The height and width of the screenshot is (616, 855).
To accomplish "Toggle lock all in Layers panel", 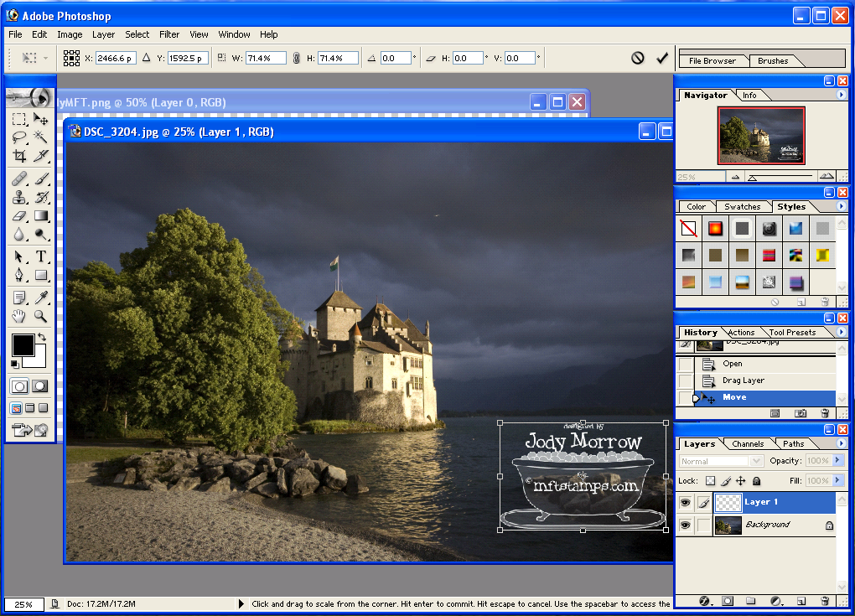I will (x=756, y=481).
